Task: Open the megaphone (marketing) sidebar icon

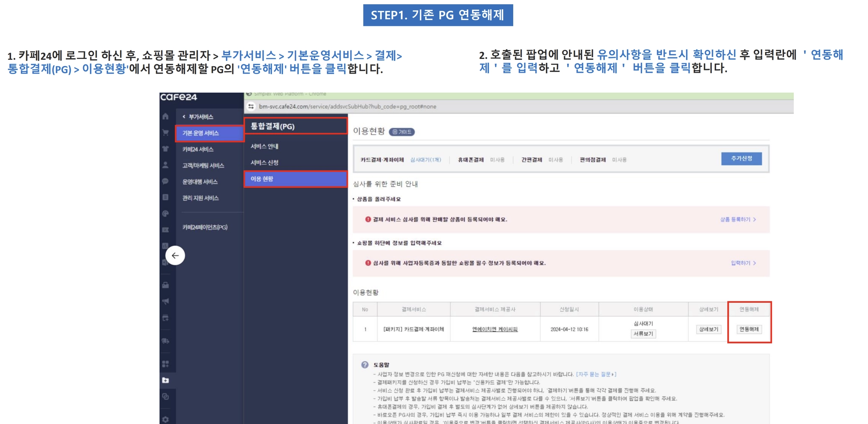Action: click(x=165, y=301)
